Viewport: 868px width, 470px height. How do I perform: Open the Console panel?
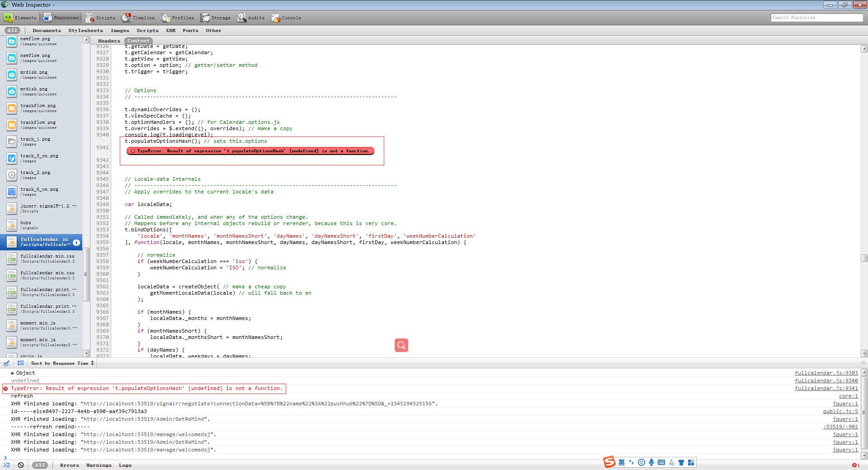click(x=286, y=18)
